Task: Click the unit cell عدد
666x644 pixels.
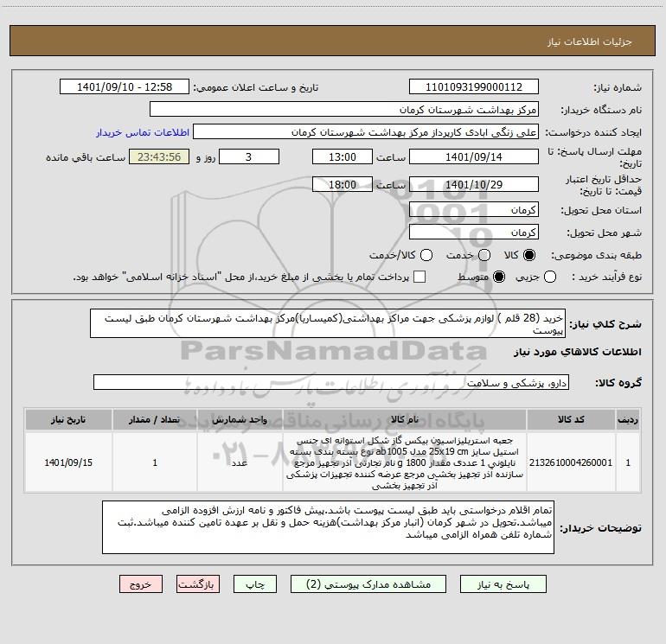Action: [x=240, y=462]
